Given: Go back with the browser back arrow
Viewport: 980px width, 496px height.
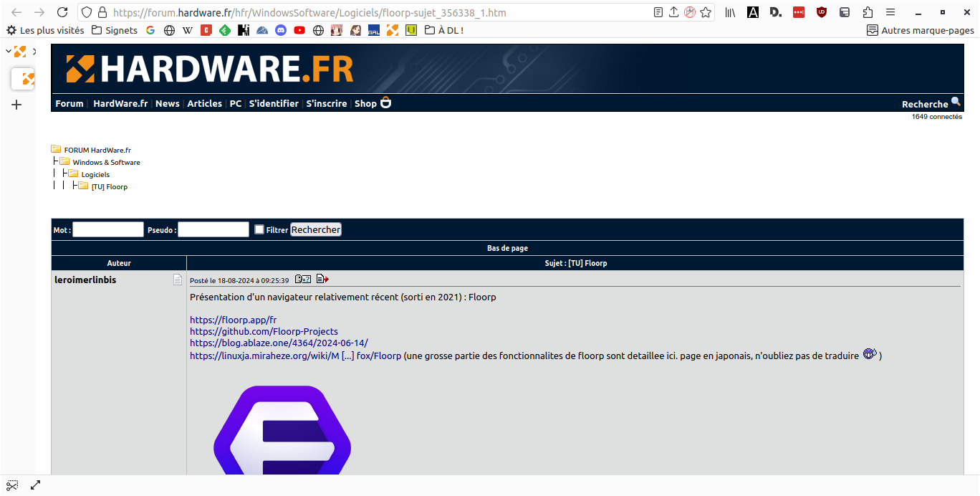Looking at the screenshot, I should tap(16, 12).
